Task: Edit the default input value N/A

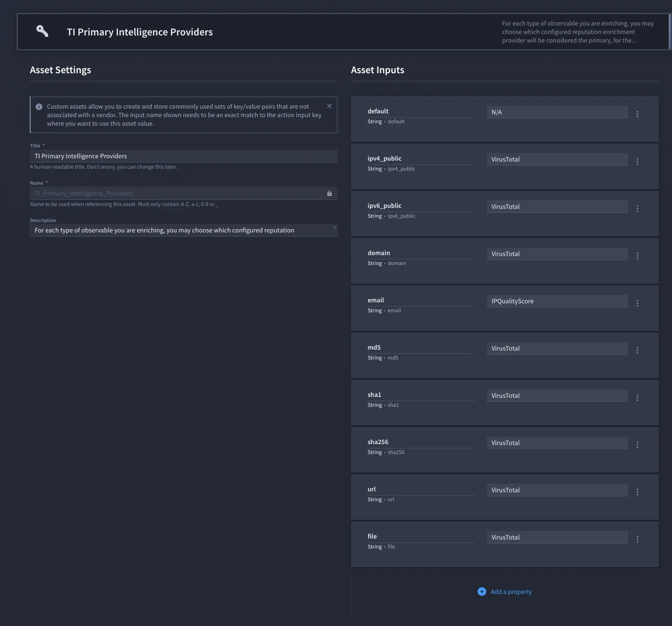Action: [557, 112]
